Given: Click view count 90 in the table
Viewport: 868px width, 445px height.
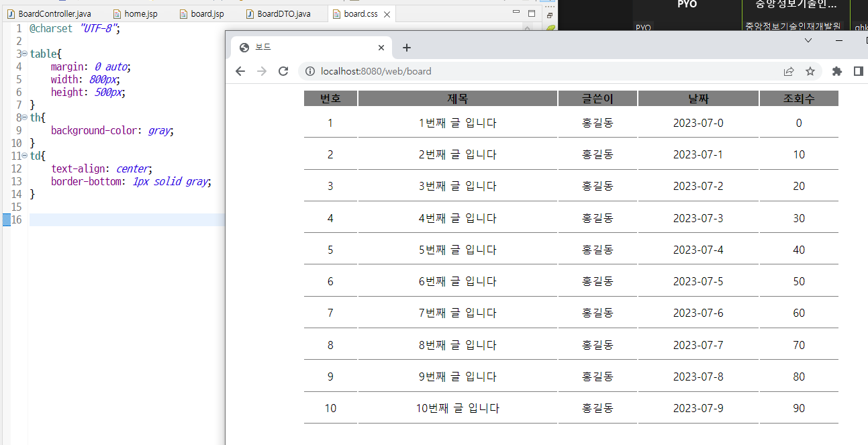Looking at the screenshot, I should pyautogui.click(x=799, y=408).
